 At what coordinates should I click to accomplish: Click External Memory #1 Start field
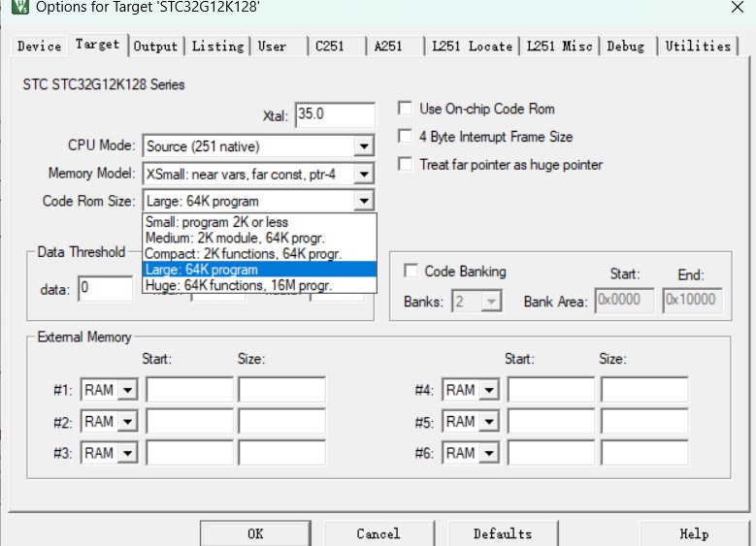coord(190,390)
